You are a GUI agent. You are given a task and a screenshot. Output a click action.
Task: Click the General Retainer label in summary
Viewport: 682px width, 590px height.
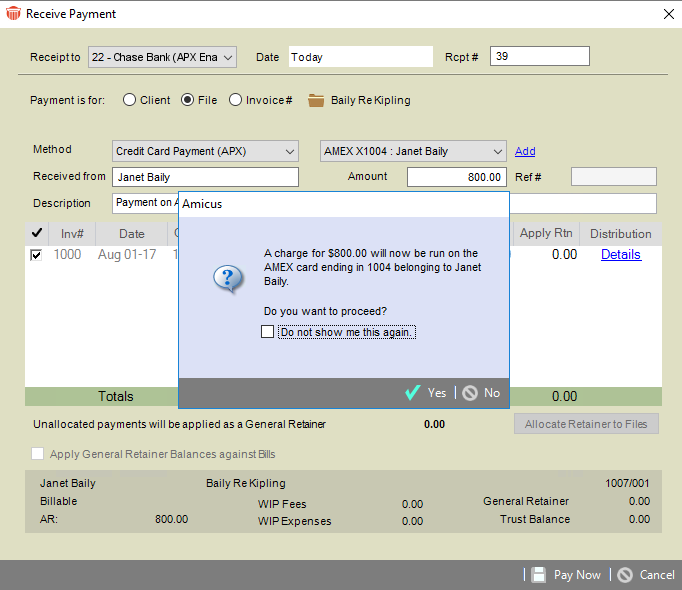pos(526,501)
